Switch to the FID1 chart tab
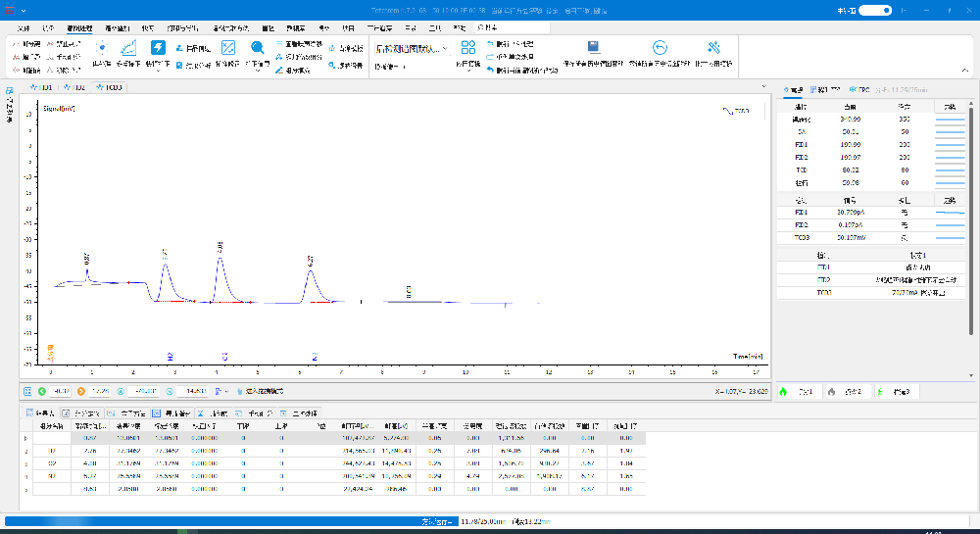 point(41,87)
